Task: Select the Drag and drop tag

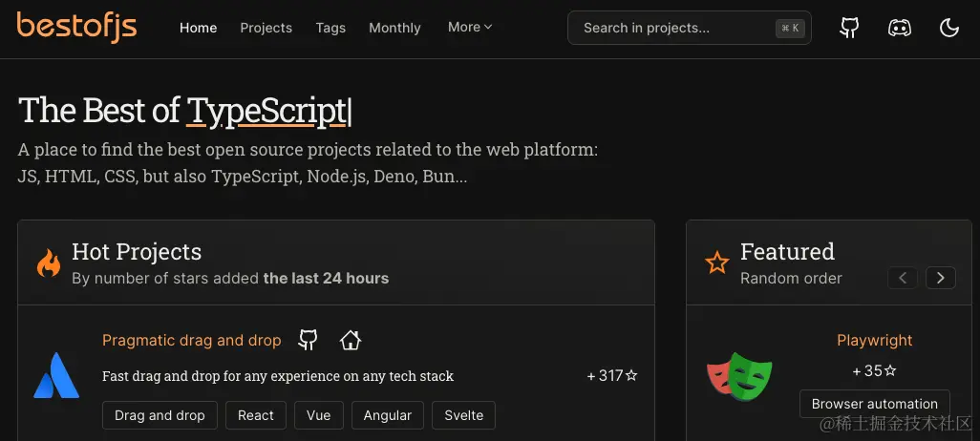Action: coord(160,415)
